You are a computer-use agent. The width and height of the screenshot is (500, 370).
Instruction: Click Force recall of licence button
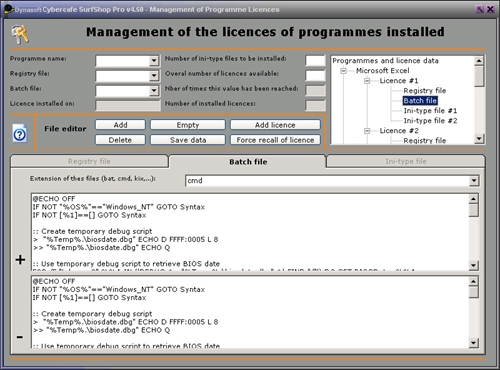tap(275, 140)
